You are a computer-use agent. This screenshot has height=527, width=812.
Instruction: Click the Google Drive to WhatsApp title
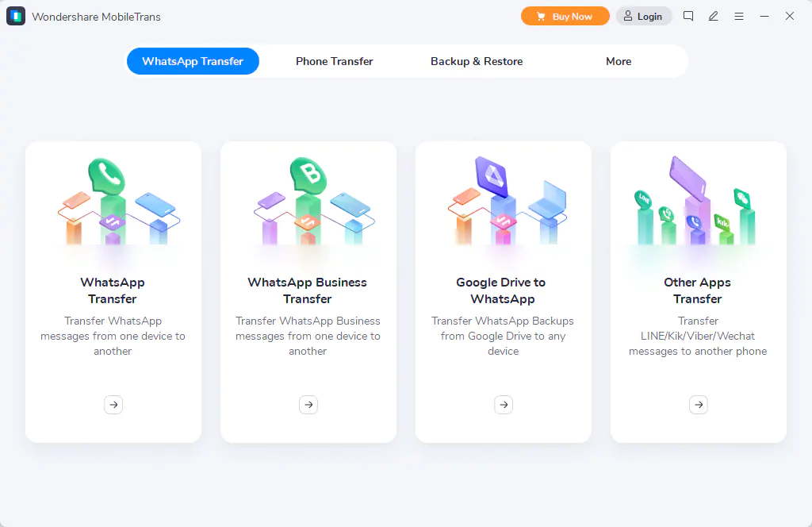click(x=501, y=290)
